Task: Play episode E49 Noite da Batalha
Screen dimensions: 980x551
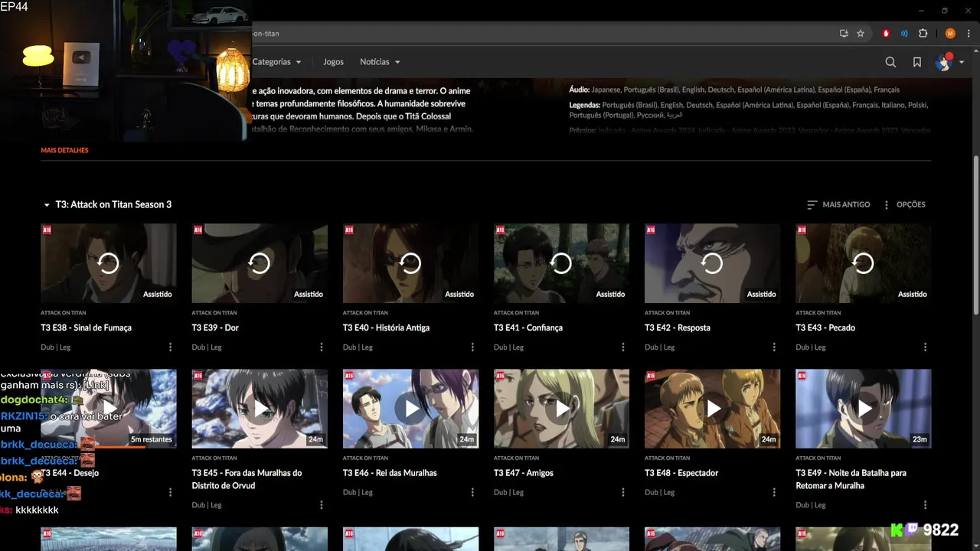Action: pos(863,409)
